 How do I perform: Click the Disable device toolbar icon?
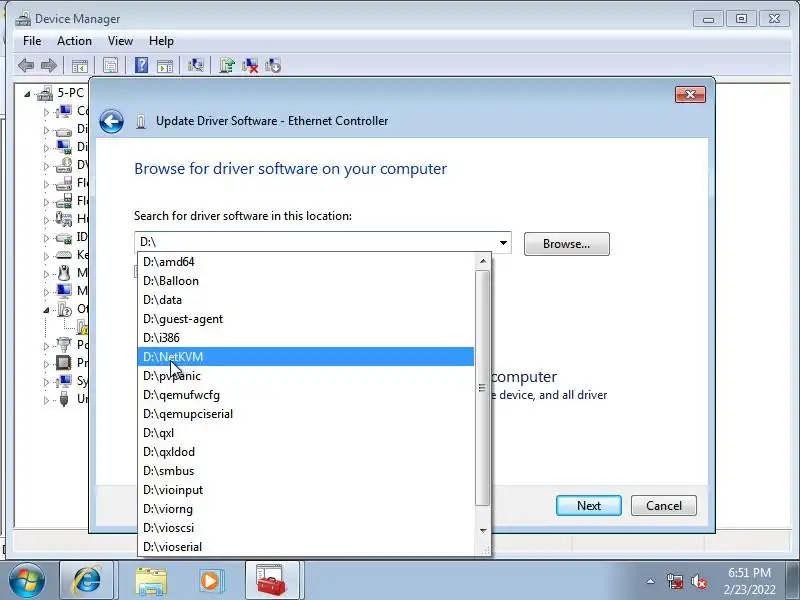273,65
